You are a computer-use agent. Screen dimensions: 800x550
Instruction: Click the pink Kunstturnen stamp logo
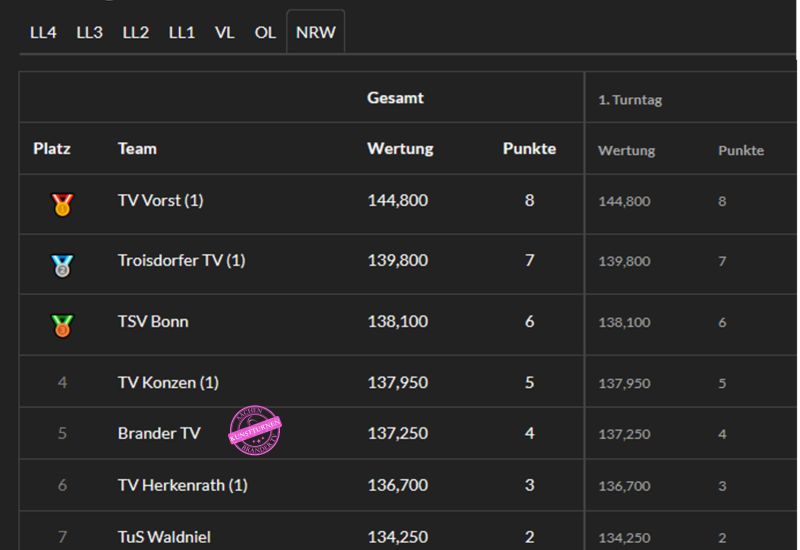coord(255,430)
